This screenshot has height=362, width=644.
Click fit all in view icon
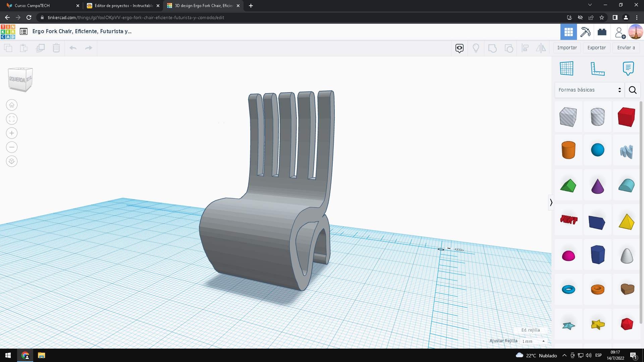coord(12,119)
